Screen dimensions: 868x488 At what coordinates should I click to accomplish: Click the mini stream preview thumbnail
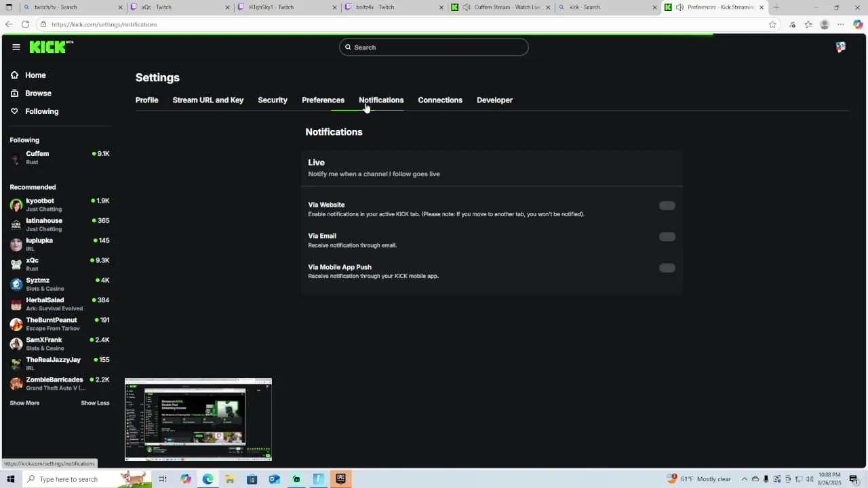click(198, 420)
